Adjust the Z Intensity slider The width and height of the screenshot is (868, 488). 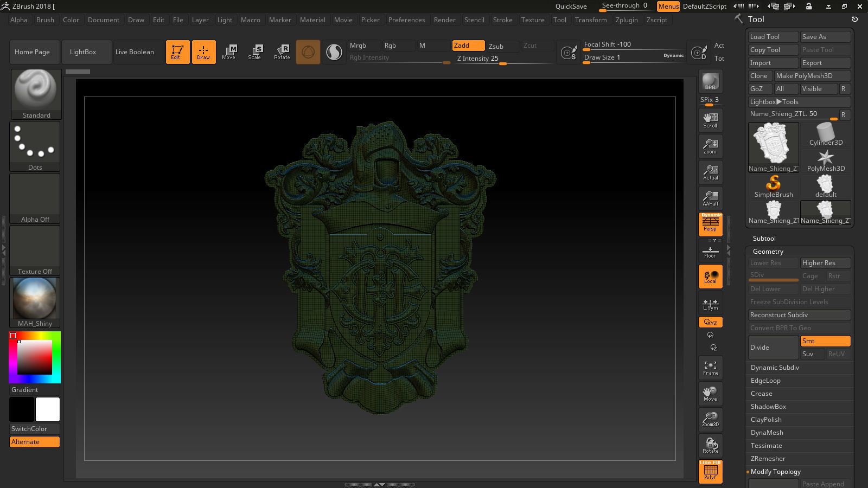click(503, 59)
